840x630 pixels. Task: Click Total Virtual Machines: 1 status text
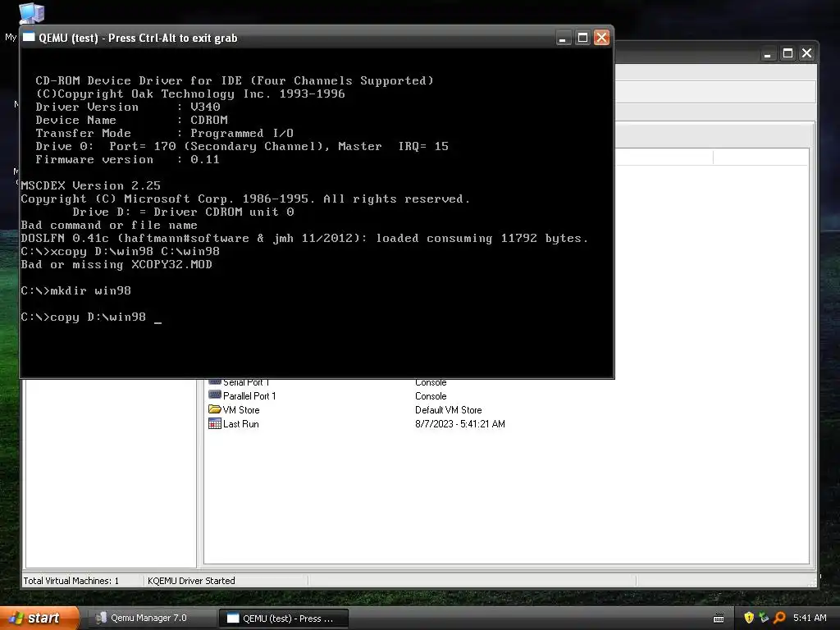tap(71, 581)
